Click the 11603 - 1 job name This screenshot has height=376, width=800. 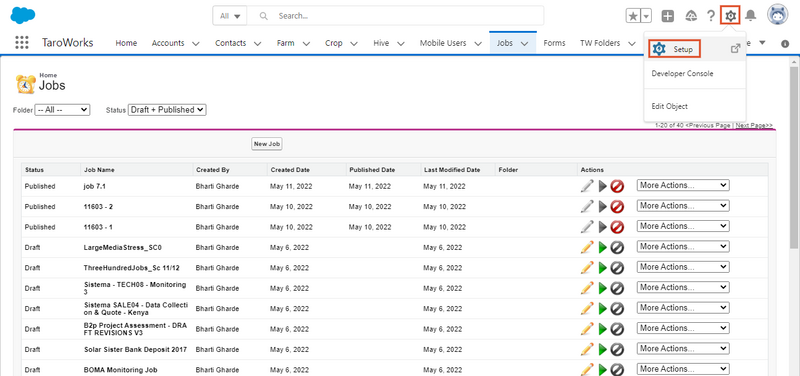[98, 227]
